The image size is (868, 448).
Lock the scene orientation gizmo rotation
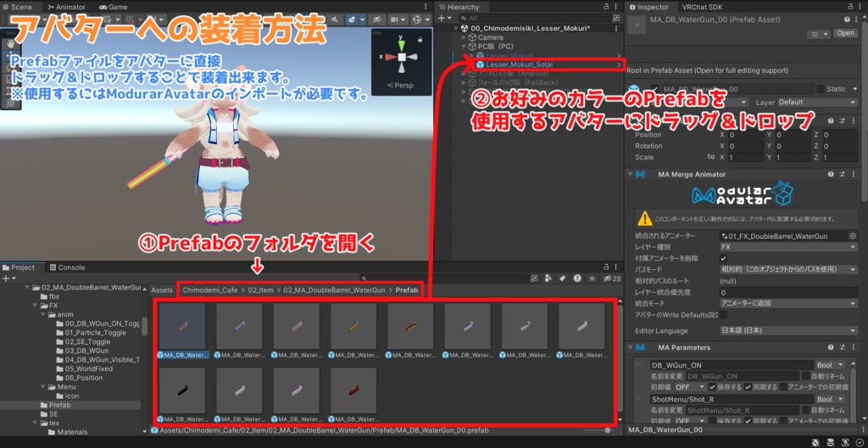click(x=420, y=39)
